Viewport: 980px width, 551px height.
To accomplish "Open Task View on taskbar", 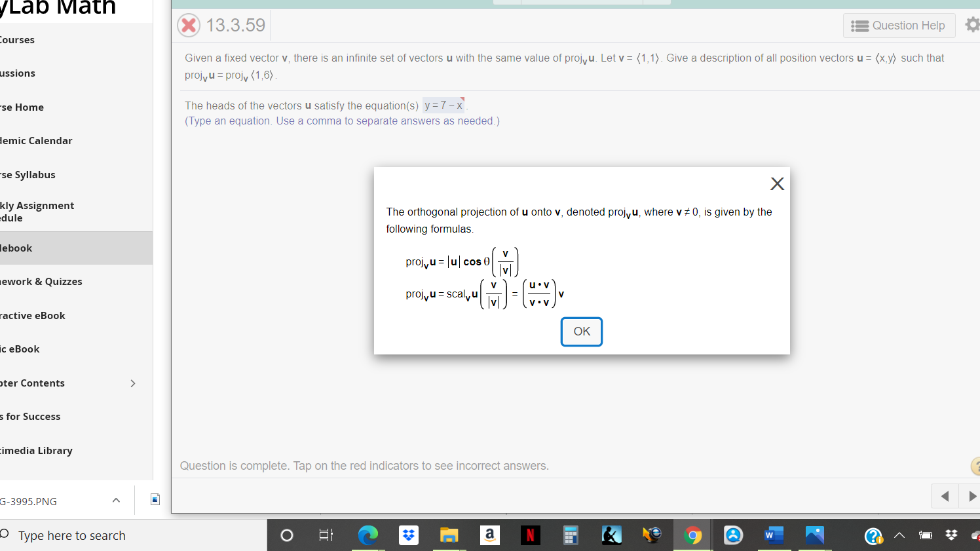I will point(326,535).
